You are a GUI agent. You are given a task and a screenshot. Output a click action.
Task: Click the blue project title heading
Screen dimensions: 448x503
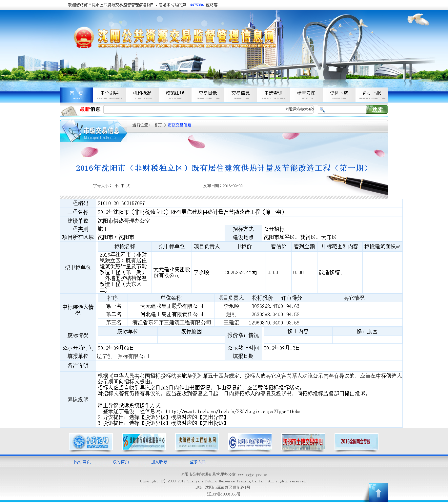pyautogui.click(x=222, y=168)
